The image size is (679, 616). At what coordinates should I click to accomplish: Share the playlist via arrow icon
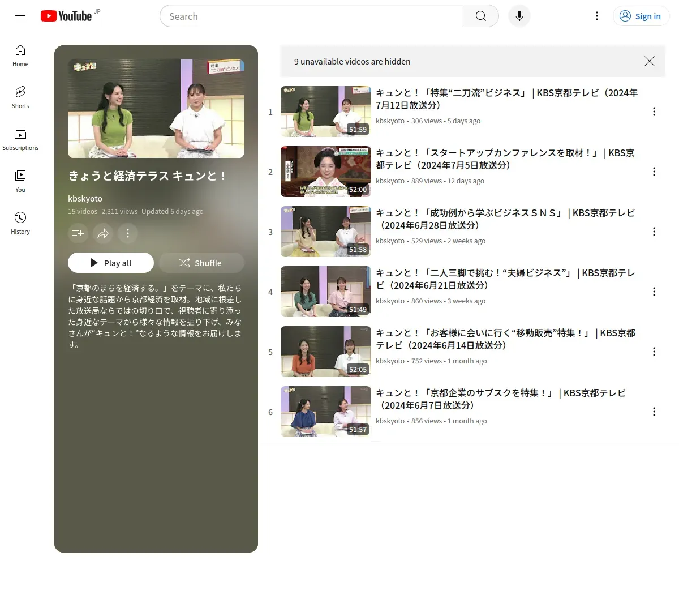tap(103, 233)
